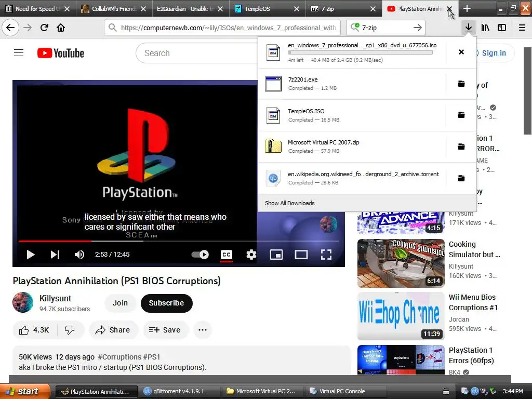Click the Windows 7 ISO download progress bar
532x399 pixels.
(x=361, y=52)
